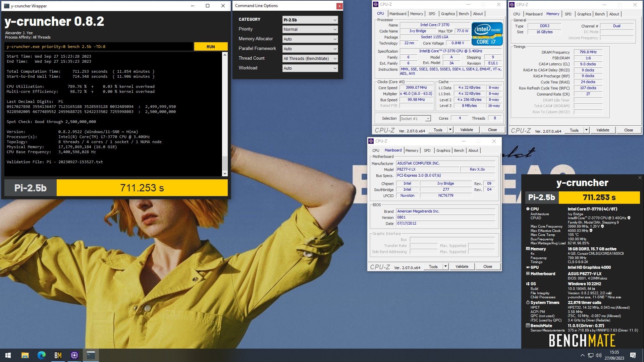
Task: Click the Tools button in the CPU-Z CPU window
Action: 438,130
